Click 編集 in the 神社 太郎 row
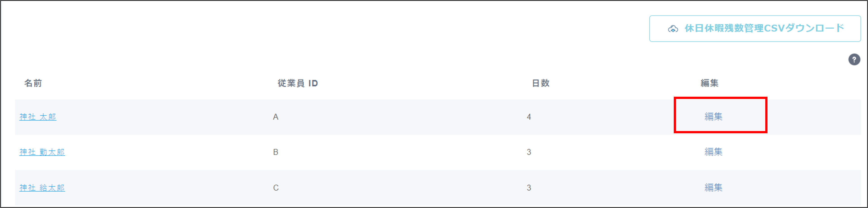Screen dimensions: 868x208 (713, 116)
